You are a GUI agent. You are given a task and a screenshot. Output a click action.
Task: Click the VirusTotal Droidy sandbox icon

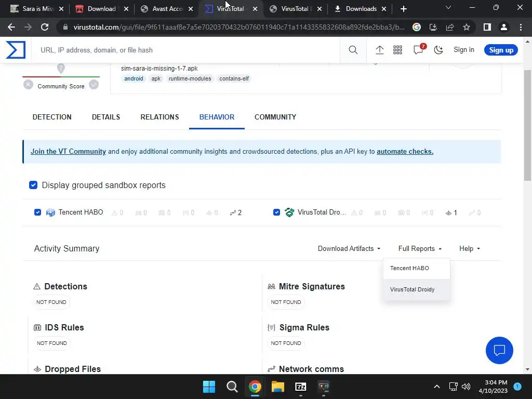pyautogui.click(x=289, y=212)
